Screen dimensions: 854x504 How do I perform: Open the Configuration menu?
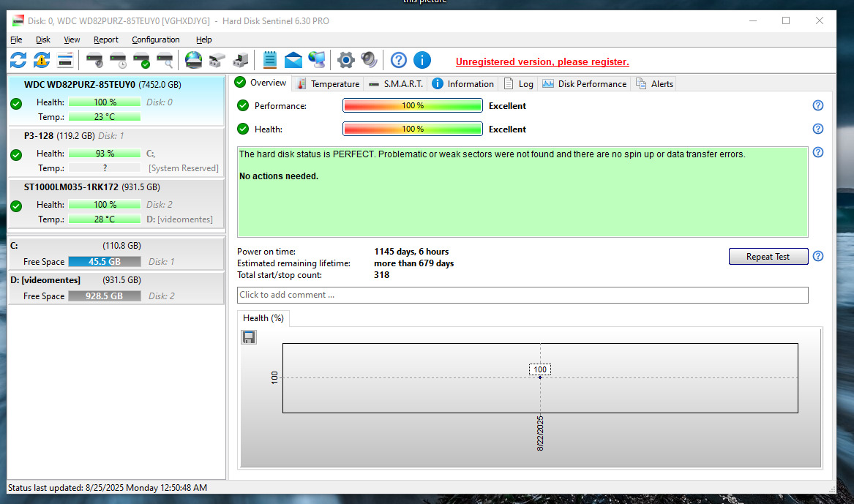click(156, 40)
